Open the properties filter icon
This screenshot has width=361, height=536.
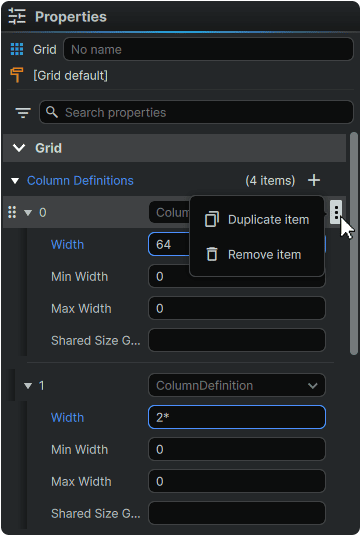click(x=23, y=112)
